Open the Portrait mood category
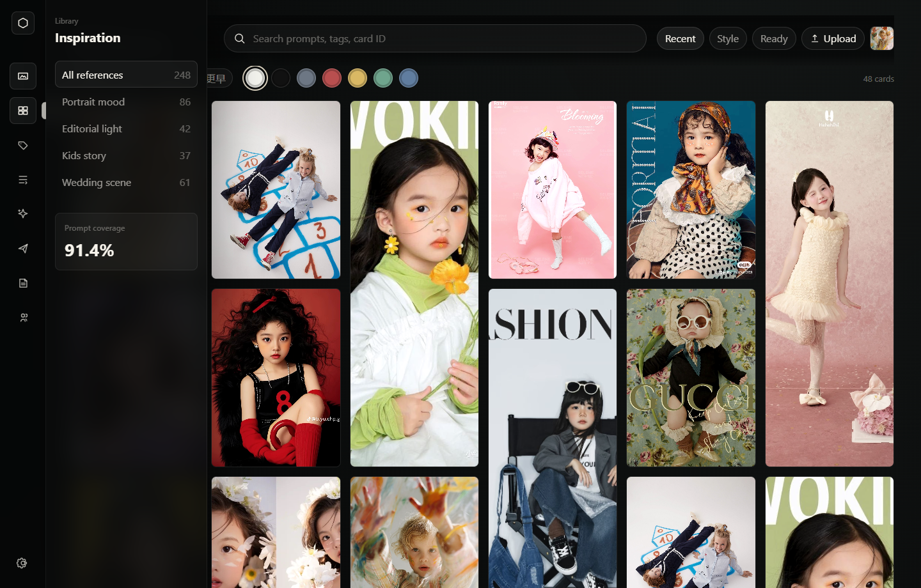This screenshot has width=921, height=588. [126, 102]
